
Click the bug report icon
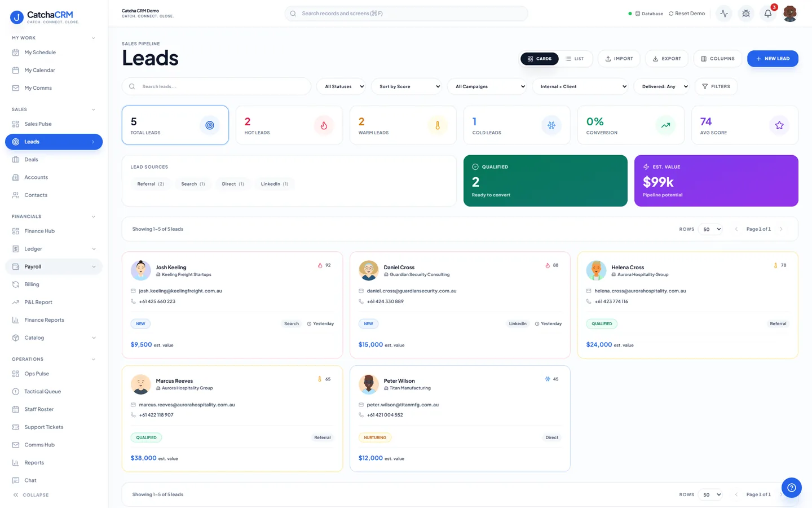[x=746, y=14]
